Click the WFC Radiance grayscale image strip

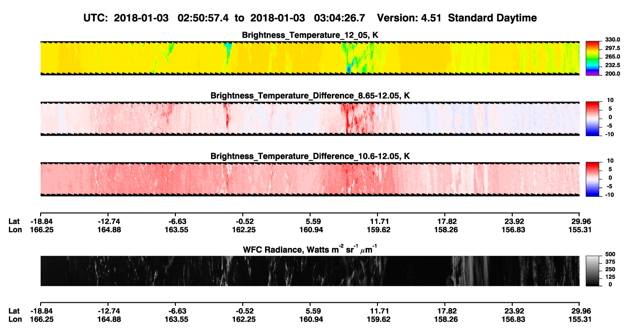pos(310,271)
